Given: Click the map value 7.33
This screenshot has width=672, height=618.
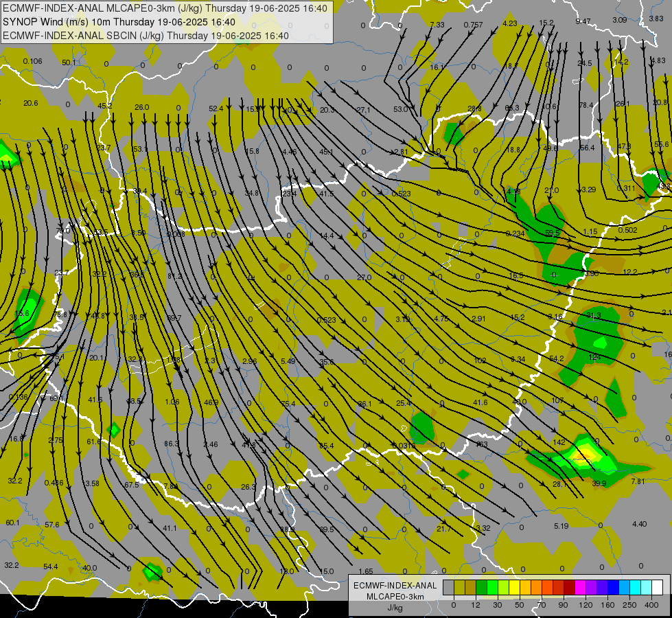Looking at the screenshot, I should pyautogui.click(x=437, y=25).
